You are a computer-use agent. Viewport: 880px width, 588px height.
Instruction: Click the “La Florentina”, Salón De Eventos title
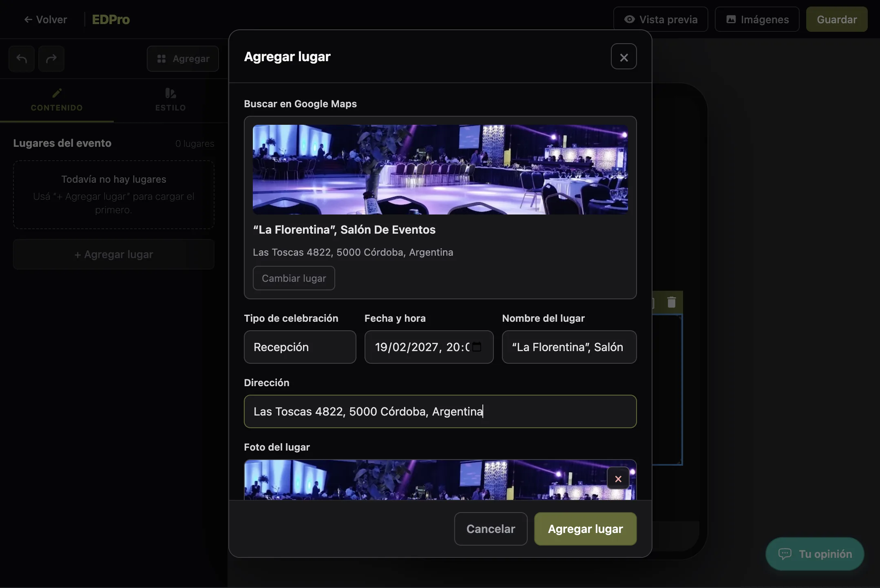[344, 230]
